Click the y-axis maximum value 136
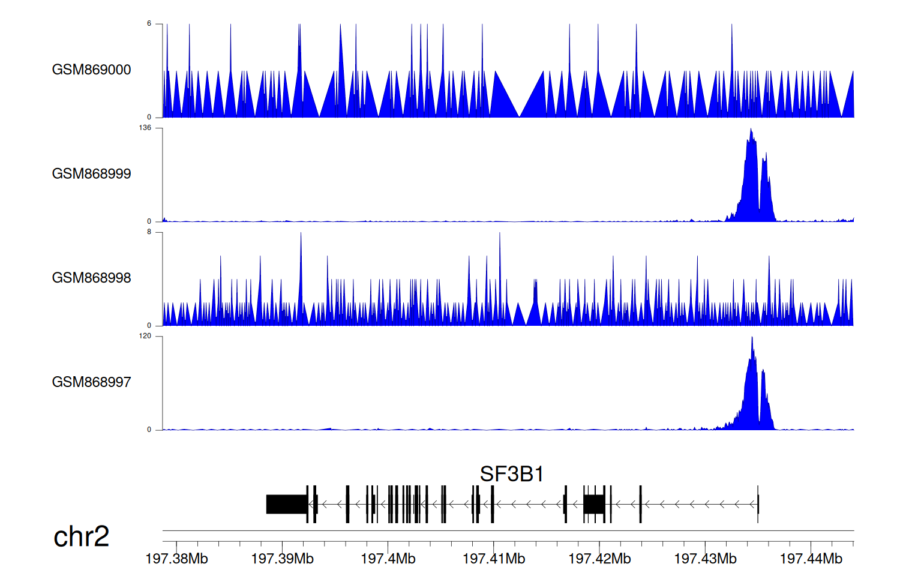Image resolution: width=900 pixels, height=588 pixels. [x=145, y=128]
